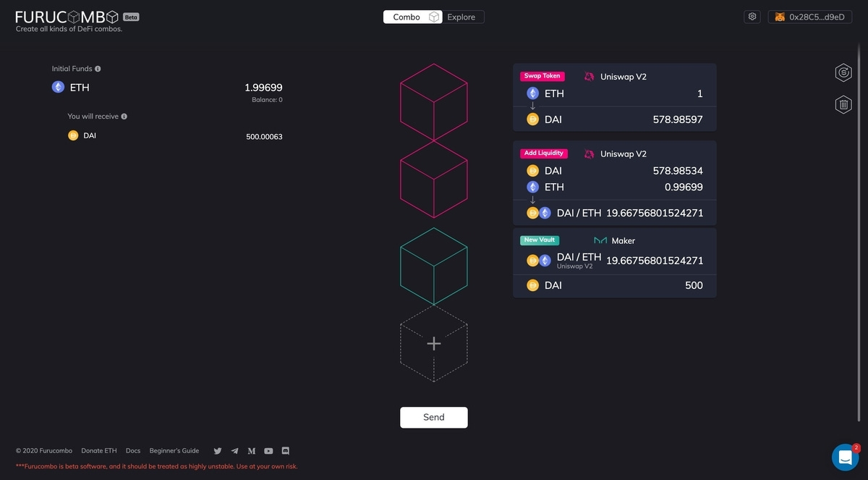Open the YouTube icon in footer
Image resolution: width=868 pixels, height=480 pixels.
(x=268, y=451)
